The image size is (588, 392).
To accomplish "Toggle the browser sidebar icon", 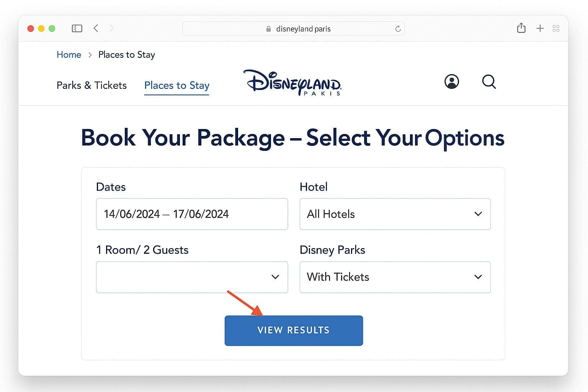I will coord(77,28).
